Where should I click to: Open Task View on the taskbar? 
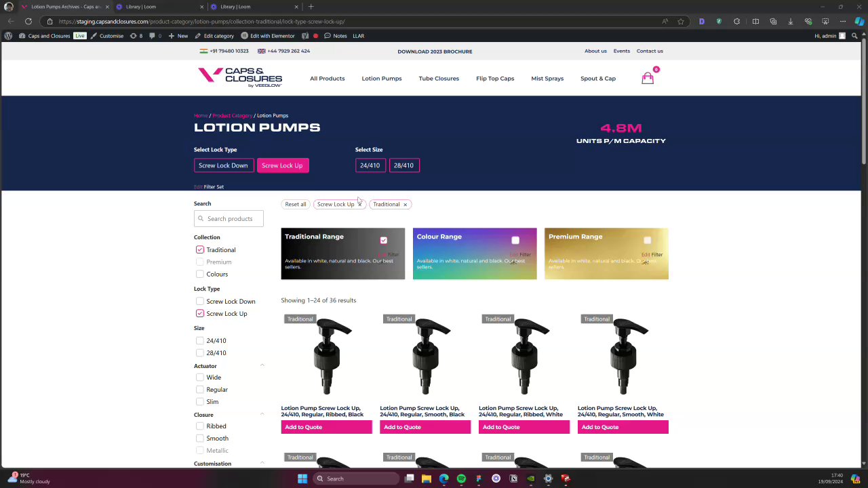pyautogui.click(x=409, y=479)
